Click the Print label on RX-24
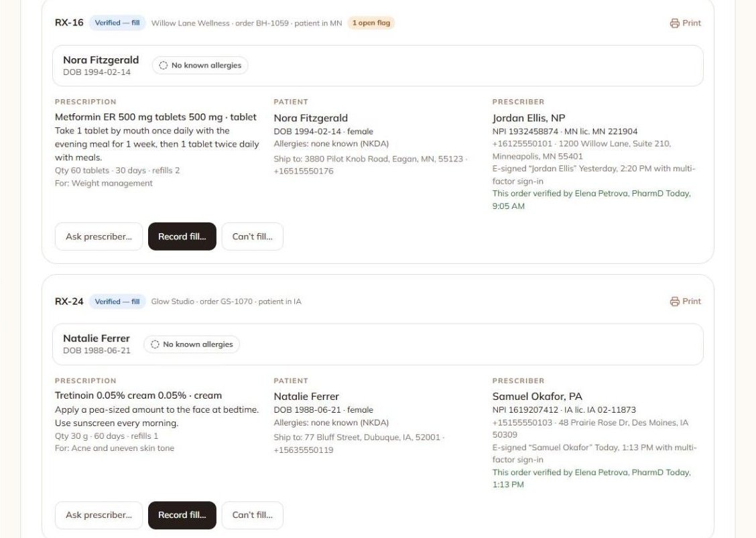The image size is (756, 538). click(692, 301)
